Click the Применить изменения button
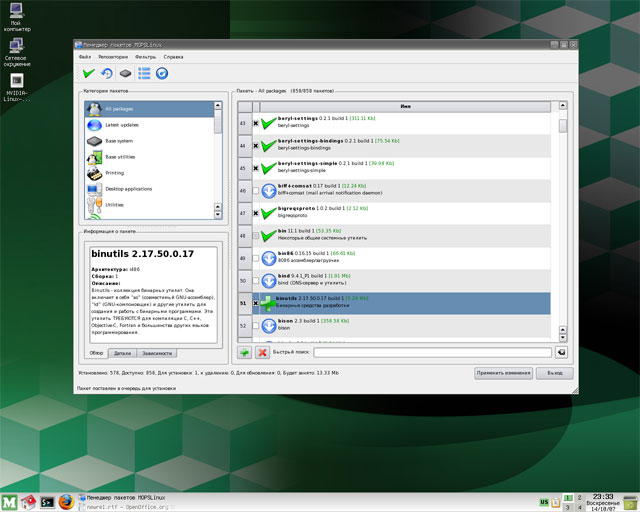The height and width of the screenshot is (512, 640). click(503, 373)
